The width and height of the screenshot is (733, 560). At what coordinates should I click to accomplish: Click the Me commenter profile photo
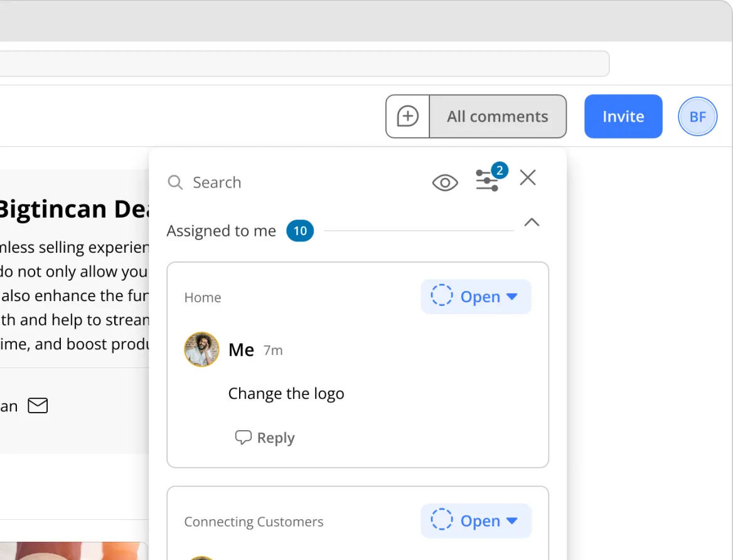201,349
